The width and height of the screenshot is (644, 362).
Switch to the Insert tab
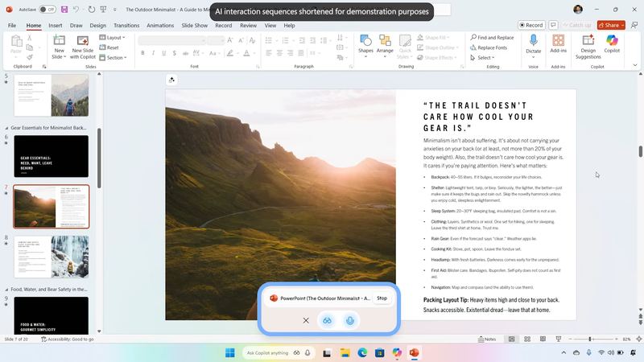(x=56, y=26)
